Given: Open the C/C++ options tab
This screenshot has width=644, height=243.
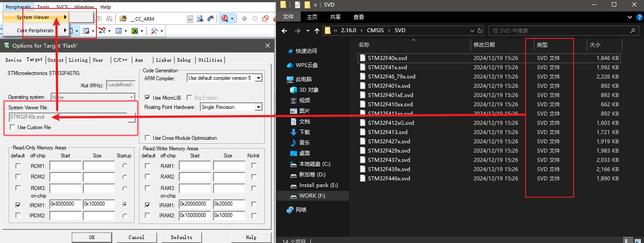Looking at the screenshot, I should point(120,60).
